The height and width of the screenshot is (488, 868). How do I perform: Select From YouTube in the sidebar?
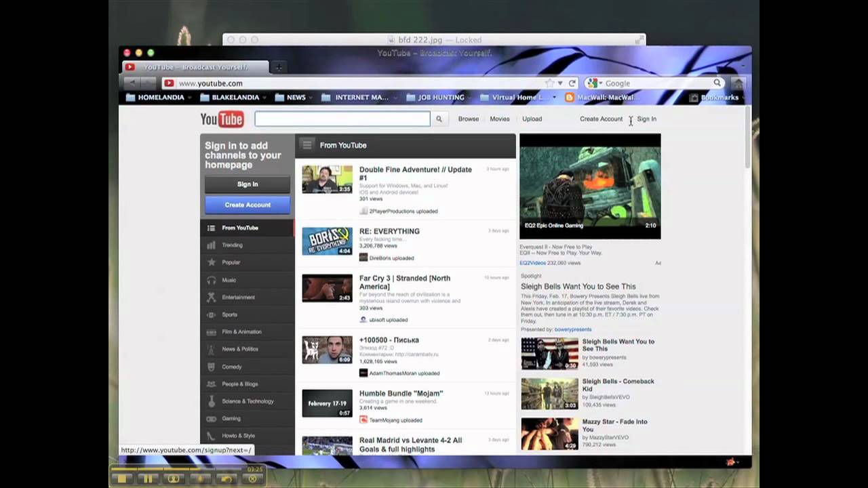[x=247, y=228]
